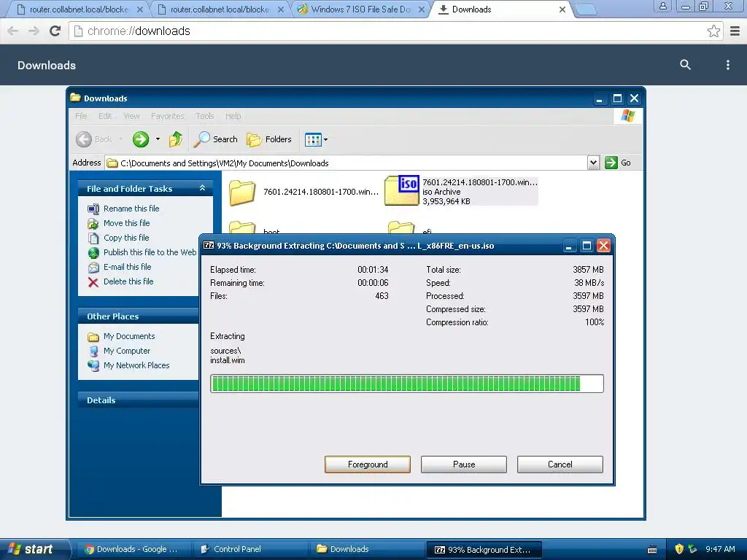The height and width of the screenshot is (560, 747).
Task: Expand the Details panel header
Action: click(x=138, y=400)
